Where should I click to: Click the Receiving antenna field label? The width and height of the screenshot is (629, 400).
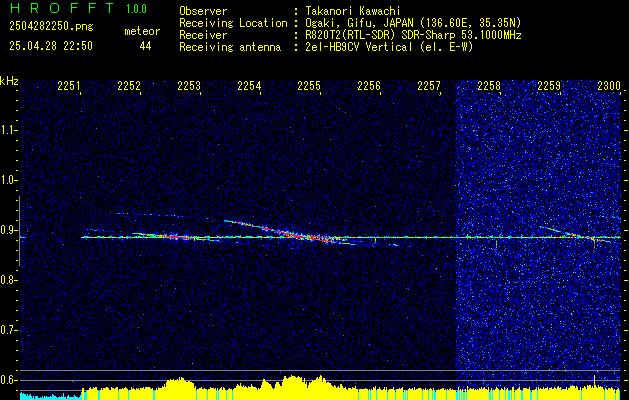pos(230,47)
